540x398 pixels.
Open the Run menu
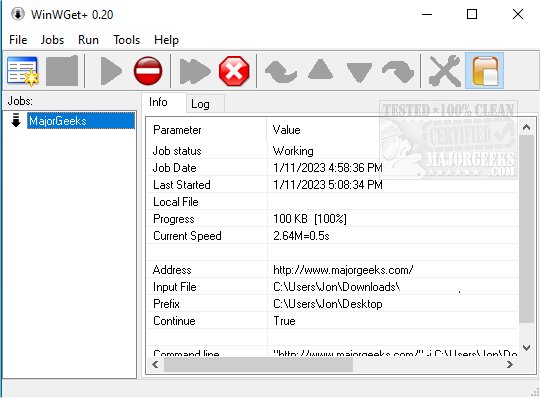(x=88, y=40)
